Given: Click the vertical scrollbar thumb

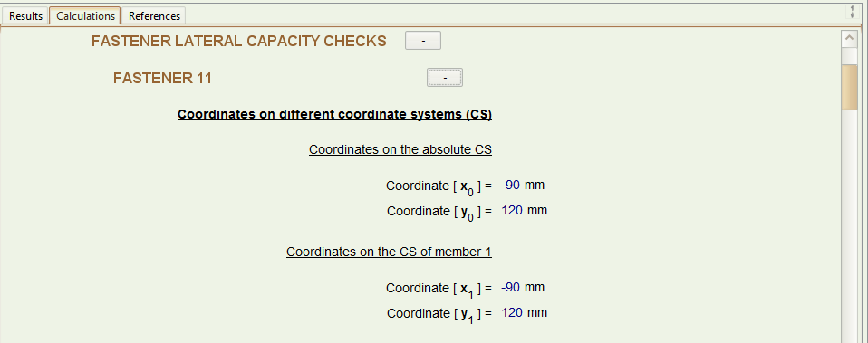Looking at the screenshot, I should click(x=849, y=88).
